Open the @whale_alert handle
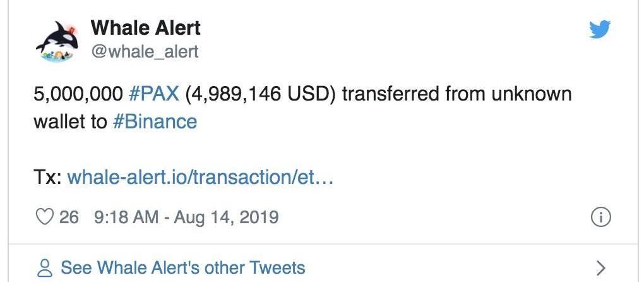Image resolution: width=644 pixels, height=282 pixels. 144,52
